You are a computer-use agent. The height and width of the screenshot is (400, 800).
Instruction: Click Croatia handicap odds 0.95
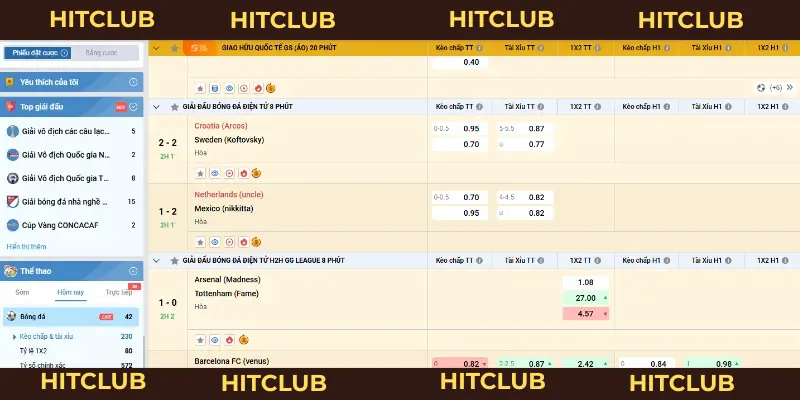click(460, 129)
